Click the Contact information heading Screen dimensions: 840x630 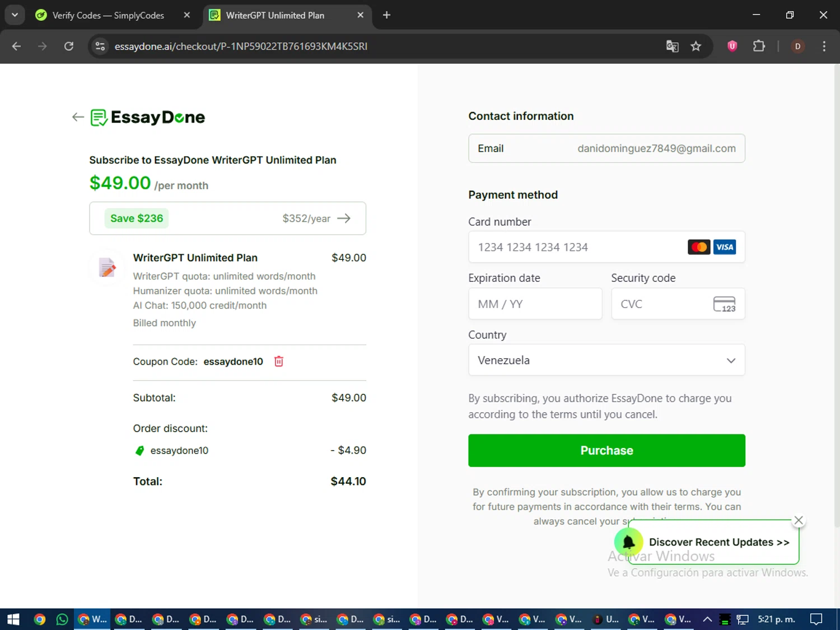click(x=521, y=116)
